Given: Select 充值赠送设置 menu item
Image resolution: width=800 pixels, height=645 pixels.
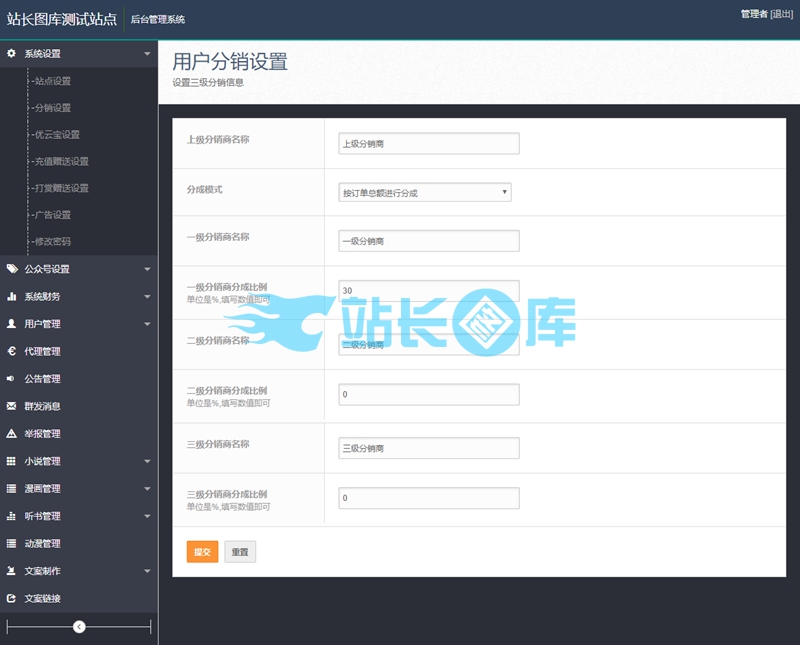Looking at the screenshot, I should point(61,161).
